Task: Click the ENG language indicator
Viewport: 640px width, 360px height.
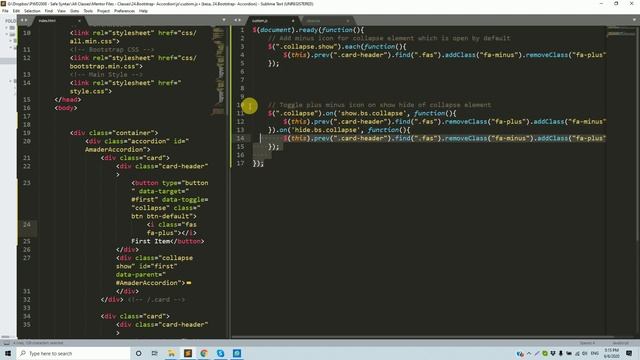Action: [595, 353]
